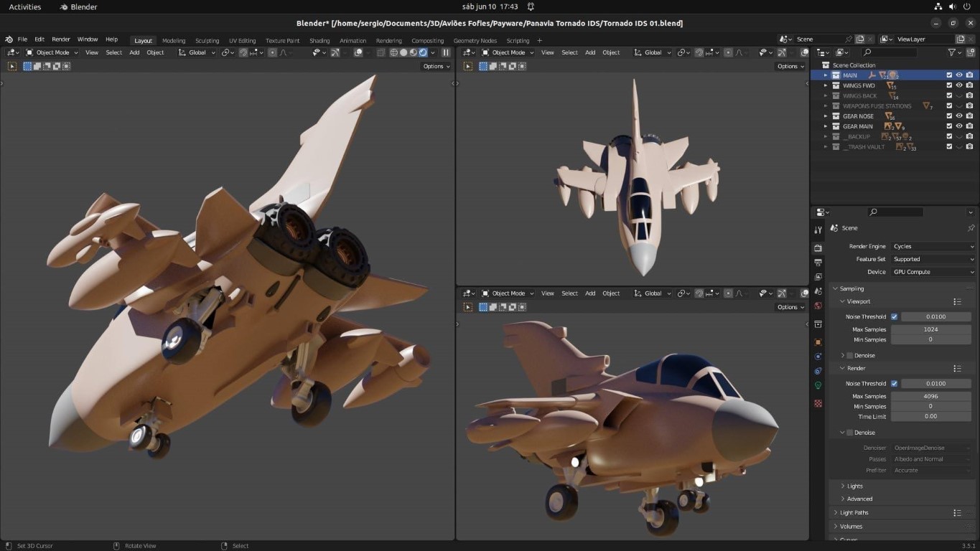Viewport: 980px width, 551px height.
Task: Open the Render Engine Cycles dropdown
Action: [x=933, y=246]
